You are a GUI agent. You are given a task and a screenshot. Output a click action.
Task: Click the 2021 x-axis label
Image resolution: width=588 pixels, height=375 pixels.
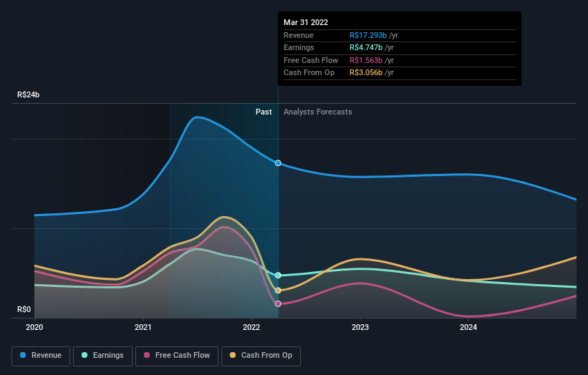click(143, 328)
